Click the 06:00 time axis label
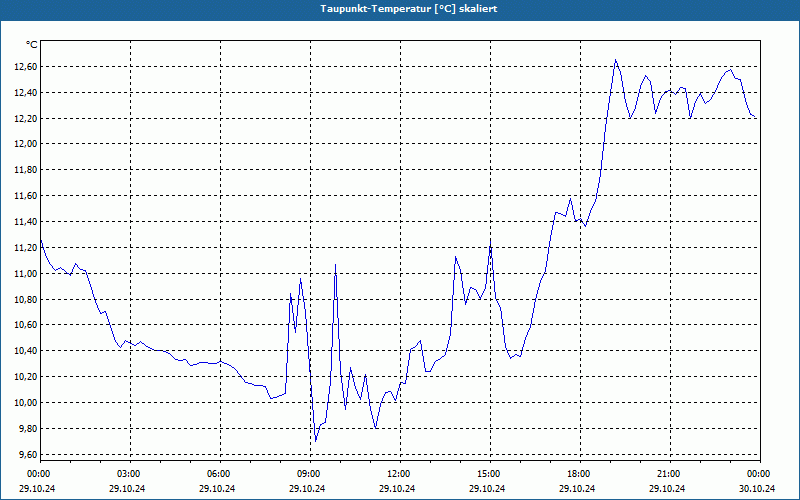 click(x=220, y=474)
